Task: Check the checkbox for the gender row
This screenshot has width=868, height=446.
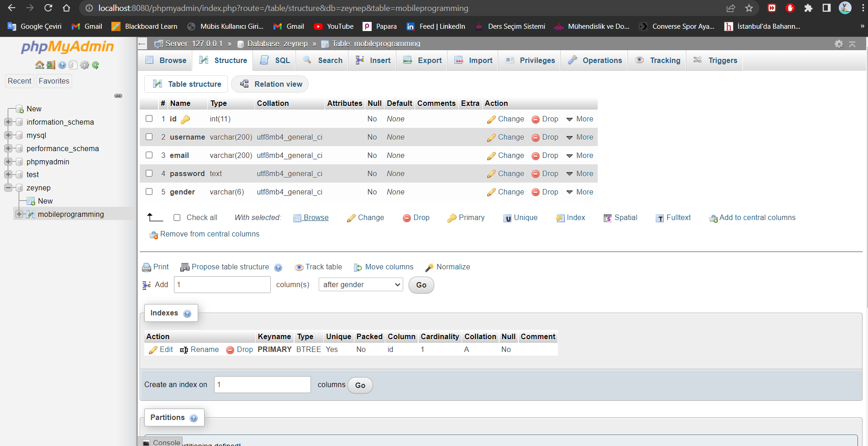Action: coord(149,192)
